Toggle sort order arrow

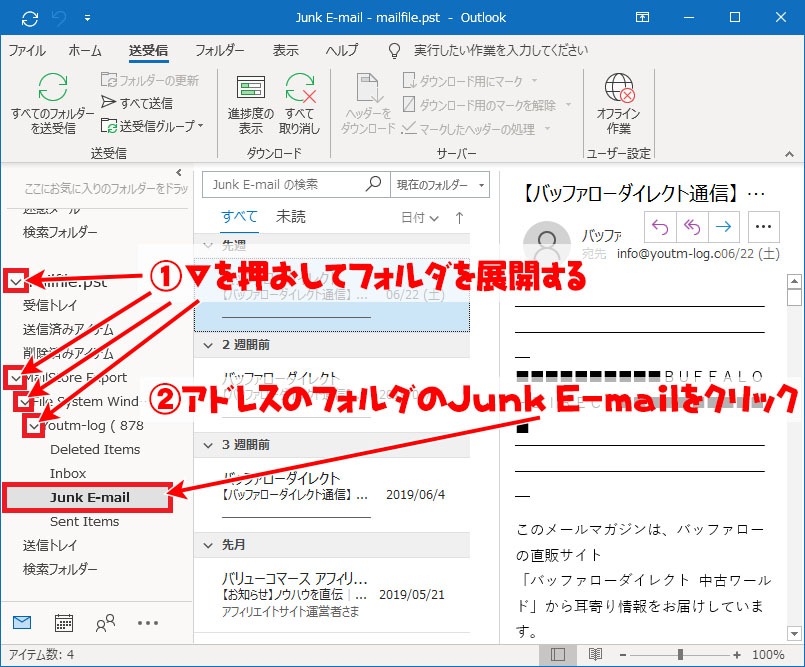(459, 218)
